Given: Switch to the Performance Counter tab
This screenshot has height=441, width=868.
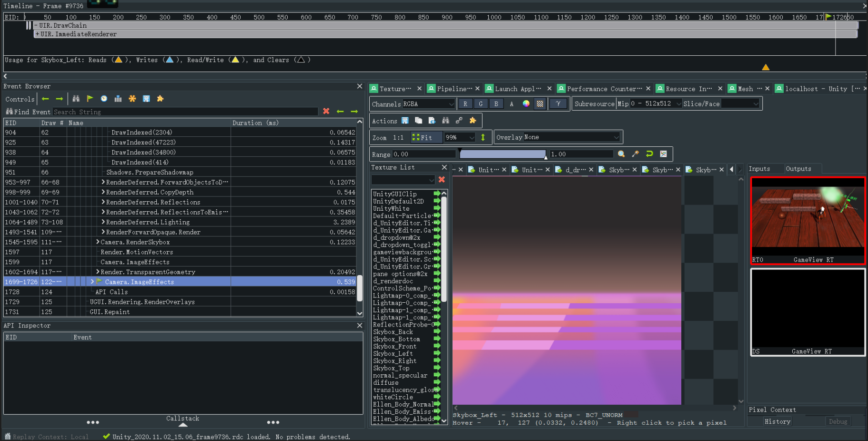Looking at the screenshot, I should coord(604,89).
